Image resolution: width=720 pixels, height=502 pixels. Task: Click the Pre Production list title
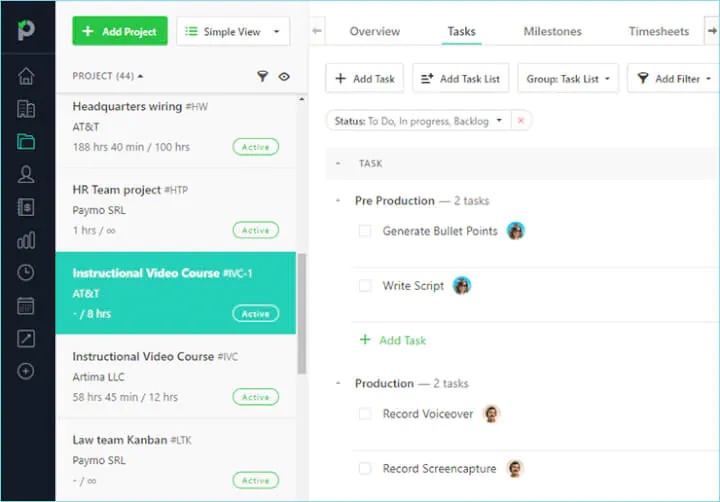pyautogui.click(x=394, y=201)
